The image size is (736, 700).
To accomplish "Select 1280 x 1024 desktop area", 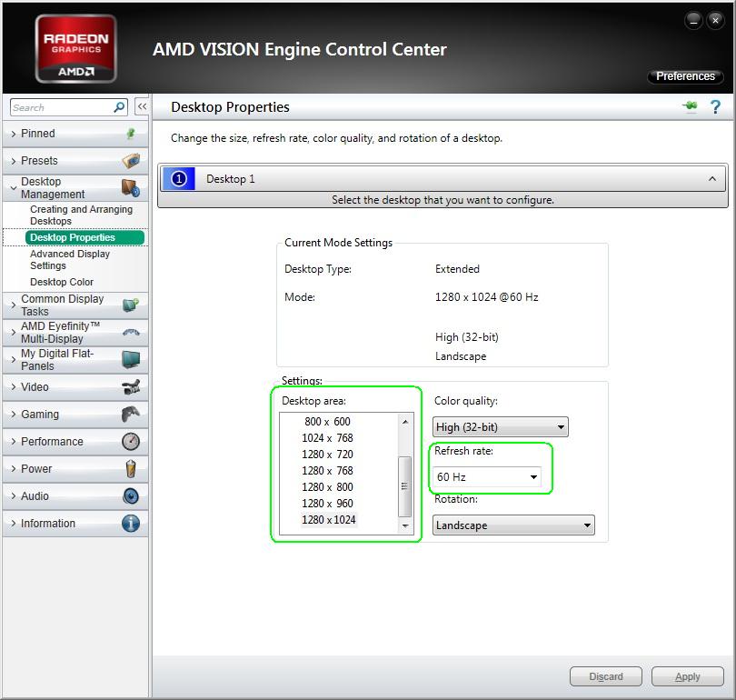I will [x=329, y=520].
